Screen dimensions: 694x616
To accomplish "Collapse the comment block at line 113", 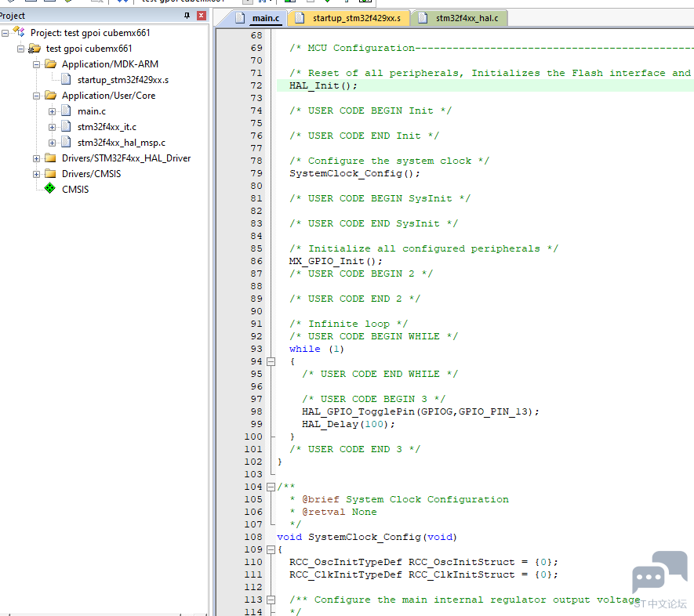I will coord(271,600).
